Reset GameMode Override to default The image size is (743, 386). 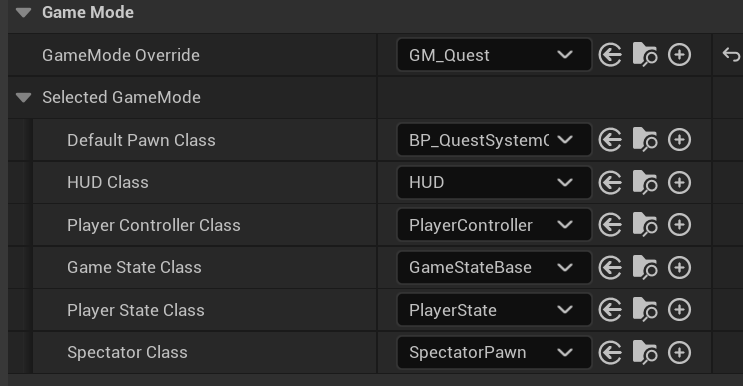[731, 55]
